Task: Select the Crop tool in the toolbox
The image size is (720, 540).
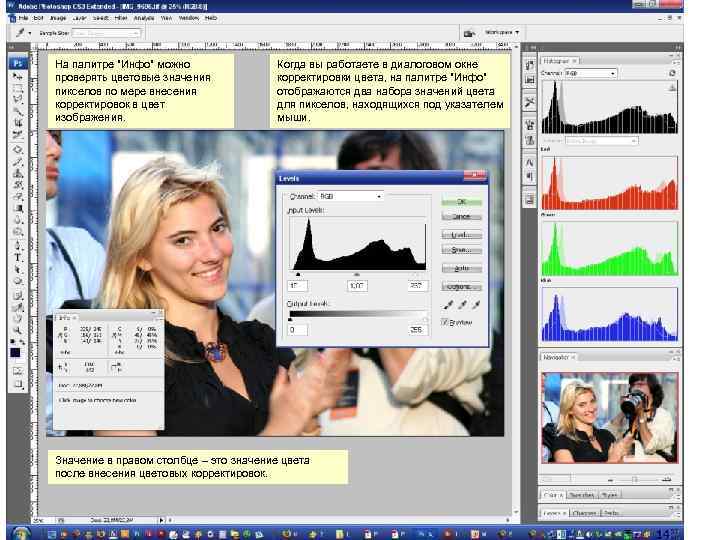Action: pyautogui.click(x=17, y=123)
